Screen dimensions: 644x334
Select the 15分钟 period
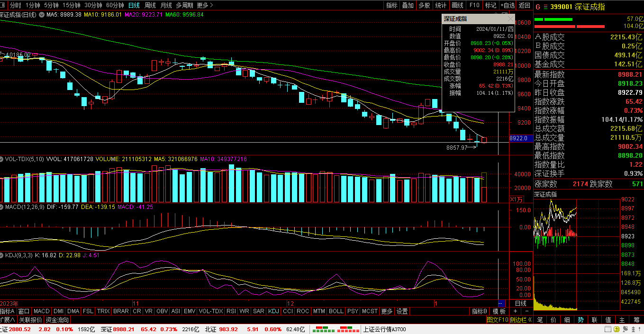click(x=72, y=5)
